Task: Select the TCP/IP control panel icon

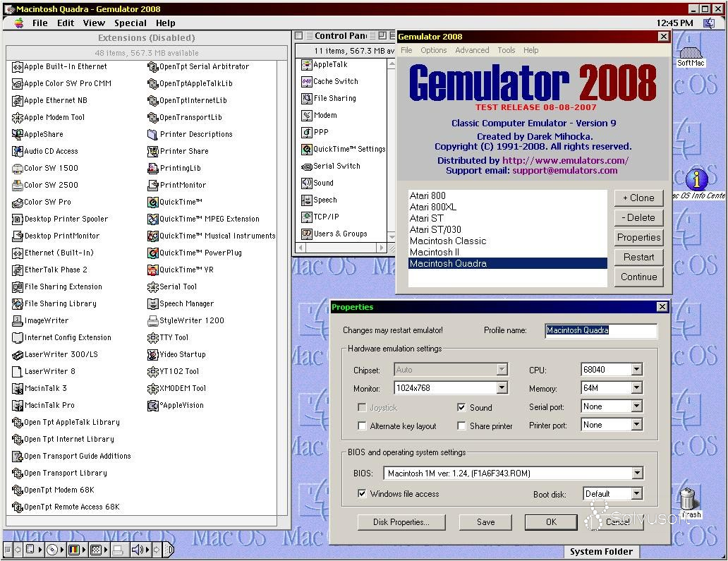Action: (x=306, y=217)
